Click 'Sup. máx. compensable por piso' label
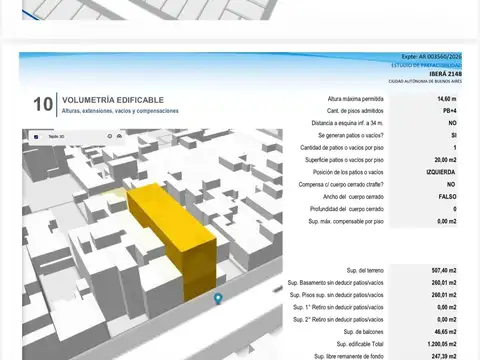The height and width of the screenshot is (360, 480). [x=346, y=221]
